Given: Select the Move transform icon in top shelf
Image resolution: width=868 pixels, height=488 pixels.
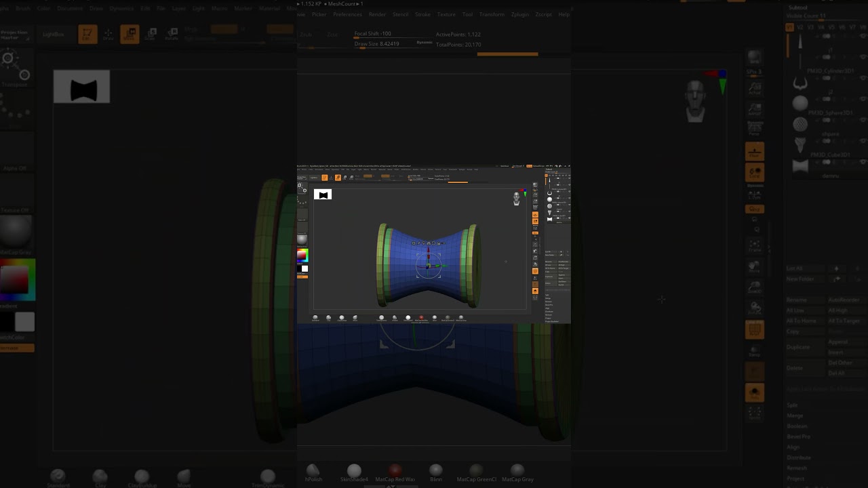Looking at the screenshot, I should tap(129, 34).
